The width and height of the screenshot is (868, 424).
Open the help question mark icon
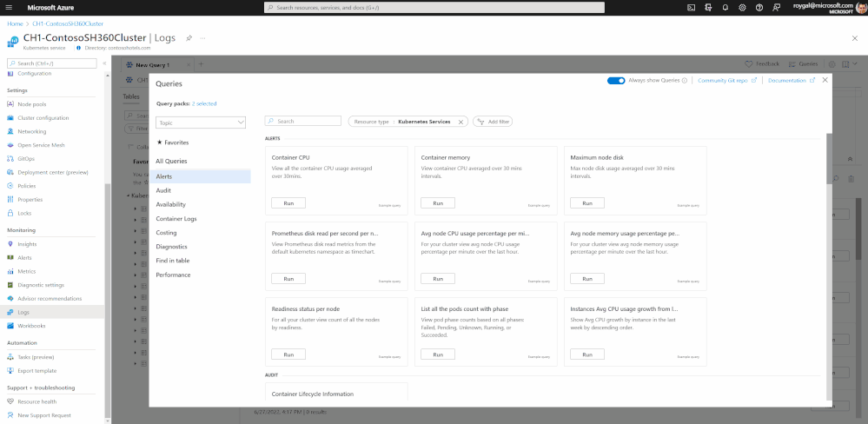(x=759, y=8)
